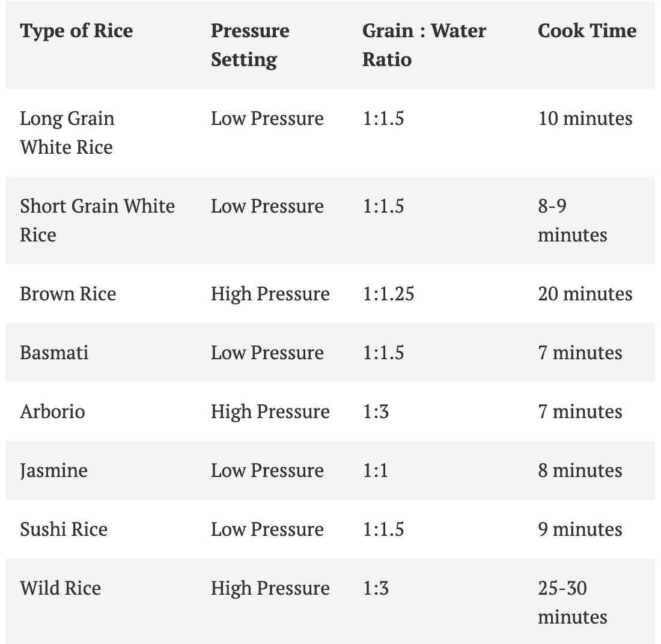Select the "Short Grain White Rice" cell

[x=97, y=220]
